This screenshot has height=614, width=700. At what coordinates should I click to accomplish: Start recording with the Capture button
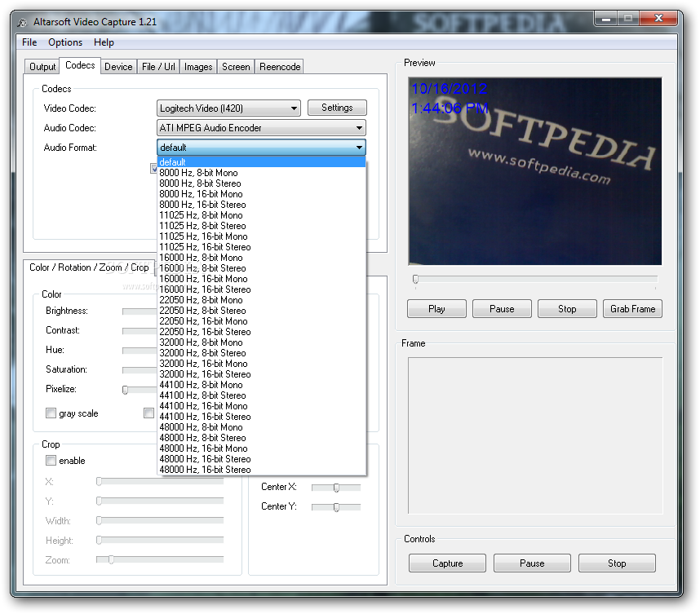click(447, 563)
